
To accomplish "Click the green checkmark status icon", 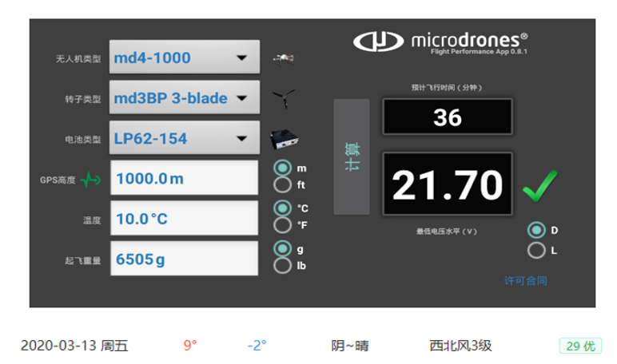I will click(539, 189).
